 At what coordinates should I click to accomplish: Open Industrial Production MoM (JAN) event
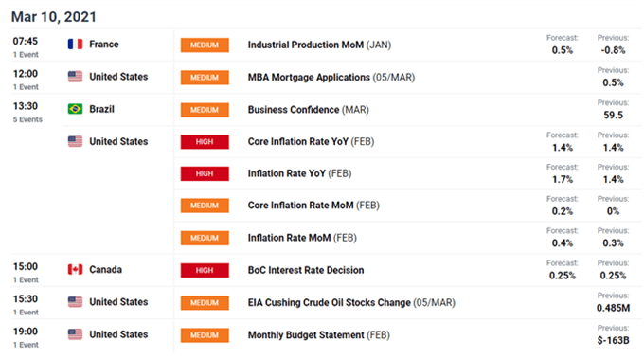click(x=319, y=45)
